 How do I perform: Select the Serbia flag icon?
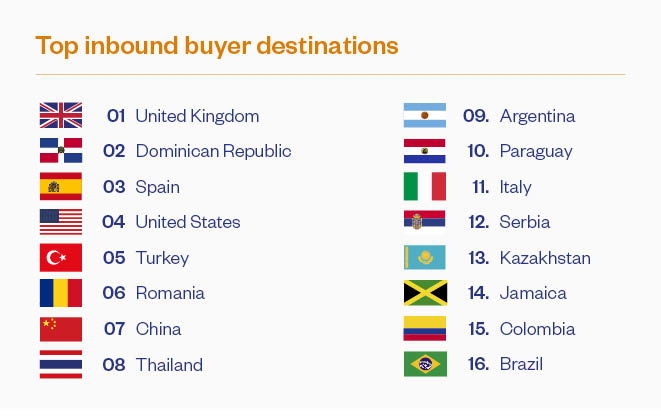click(425, 221)
